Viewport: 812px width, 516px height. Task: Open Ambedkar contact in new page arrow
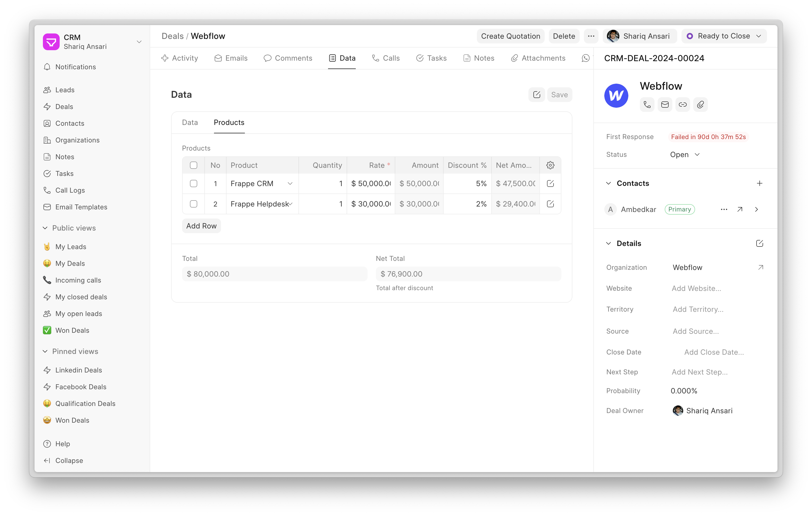[x=740, y=209]
